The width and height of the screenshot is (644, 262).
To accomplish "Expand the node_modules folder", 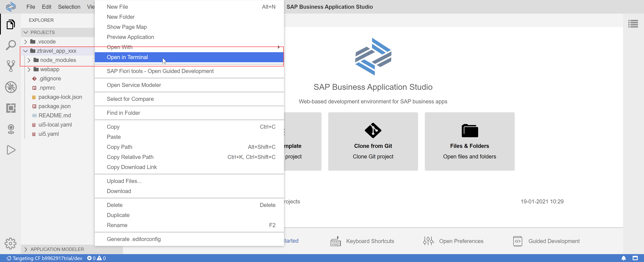I will click(29, 60).
